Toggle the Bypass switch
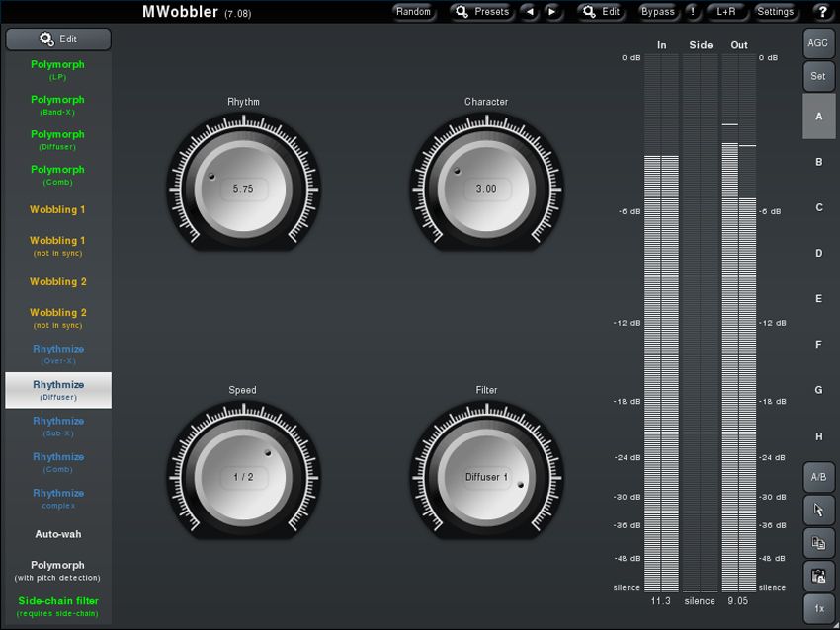The image size is (840, 630). pyautogui.click(x=656, y=12)
